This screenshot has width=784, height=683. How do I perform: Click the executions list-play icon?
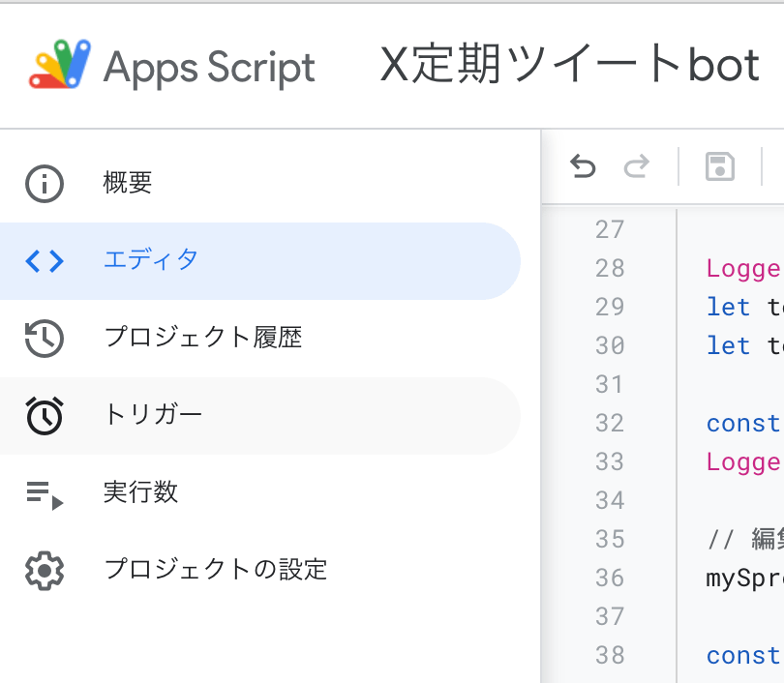point(45,495)
